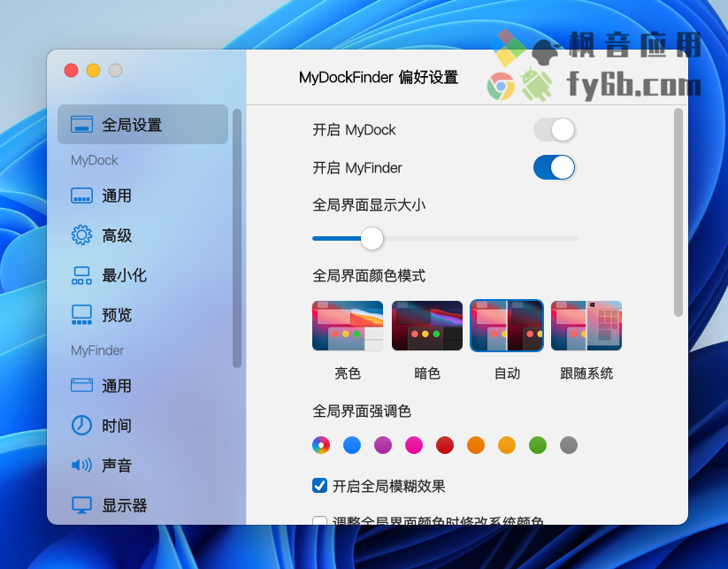This screenshot has height=569, width=728.
Task: Toggle the 开启 MyFinder switch
Action: pyautogui.click(x=554, y=167)
